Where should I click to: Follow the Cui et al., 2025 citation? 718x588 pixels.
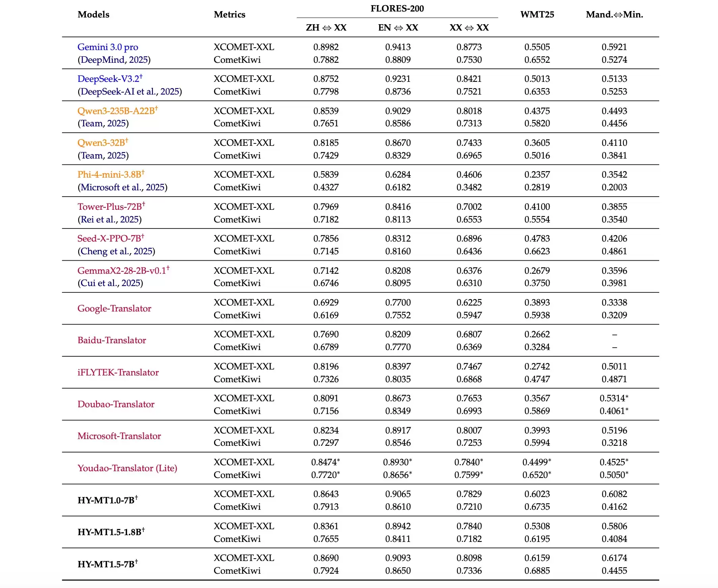(x=110, y=283)
